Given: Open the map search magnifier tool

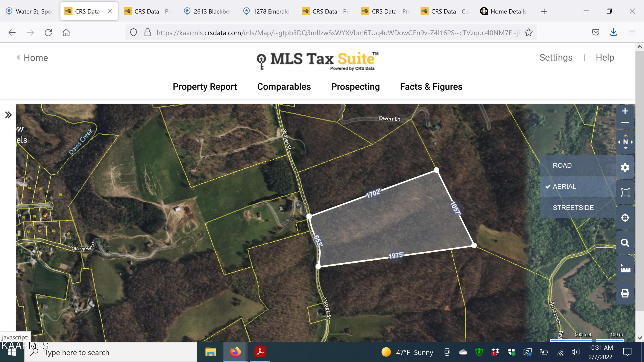Looking at the screenshot, I should coord(625,243).
